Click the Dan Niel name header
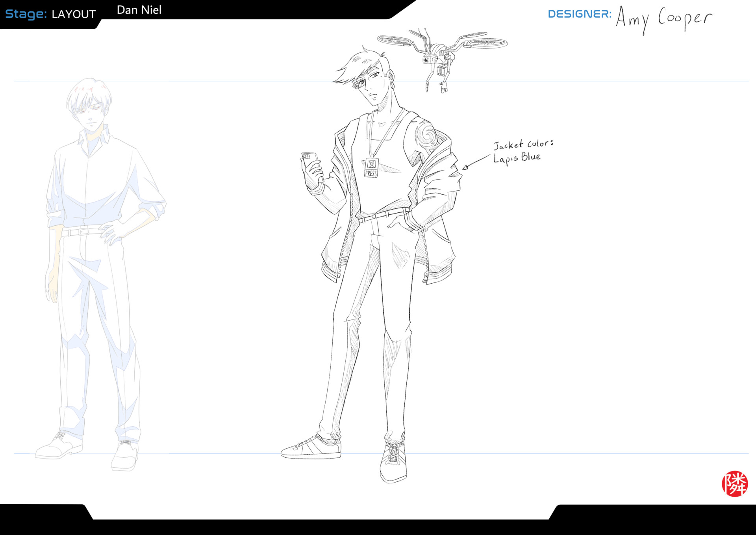The height and width of the screenshot is (535, 756). coord(139,10)
